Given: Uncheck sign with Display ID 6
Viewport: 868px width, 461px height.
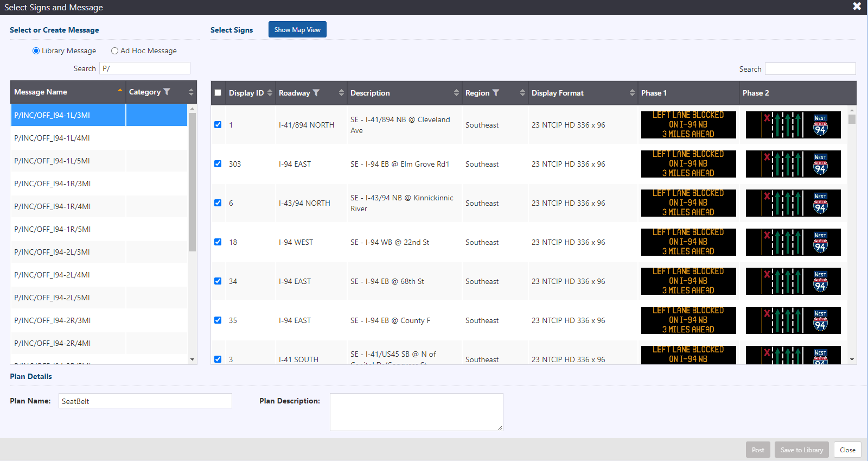Looking at the screenshot, I should (x=218, y=203).
